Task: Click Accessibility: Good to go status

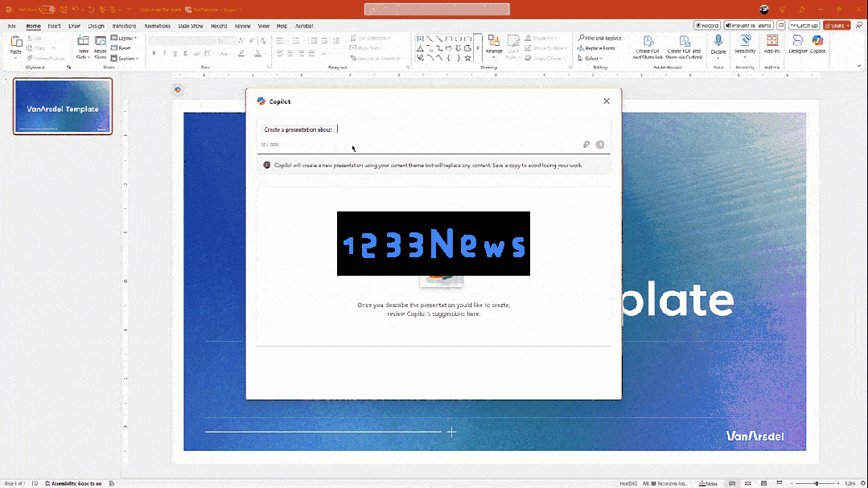Action: pos(73,483)
